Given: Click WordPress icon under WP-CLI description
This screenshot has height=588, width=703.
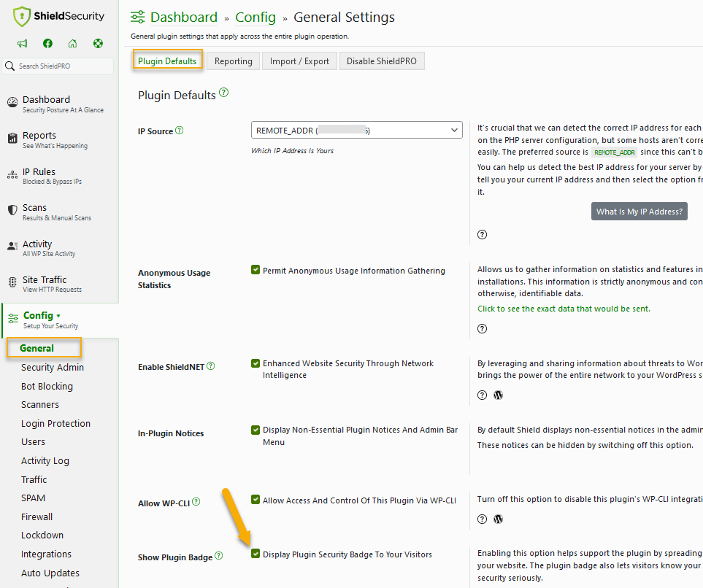Looking at the screenshot, I should tap(498, 519).
